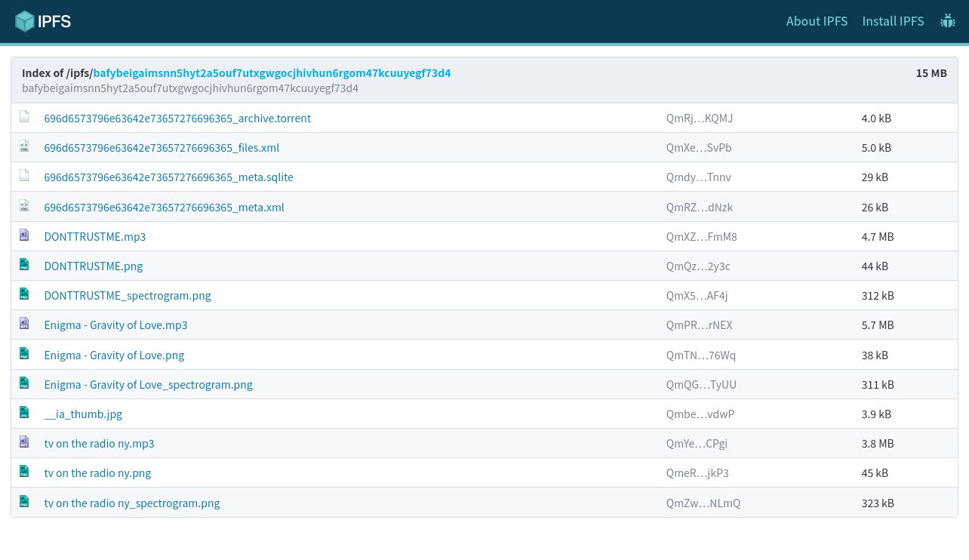Screen dimensions: 969x560
Task: Click hash QmZw…NLmQ
Action: point(703,503)
